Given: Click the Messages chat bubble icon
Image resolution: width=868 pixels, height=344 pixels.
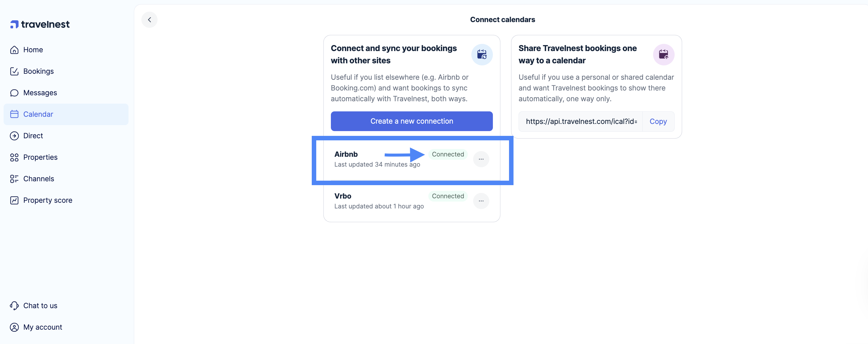Looking at the screenshot, I should 14,93.
